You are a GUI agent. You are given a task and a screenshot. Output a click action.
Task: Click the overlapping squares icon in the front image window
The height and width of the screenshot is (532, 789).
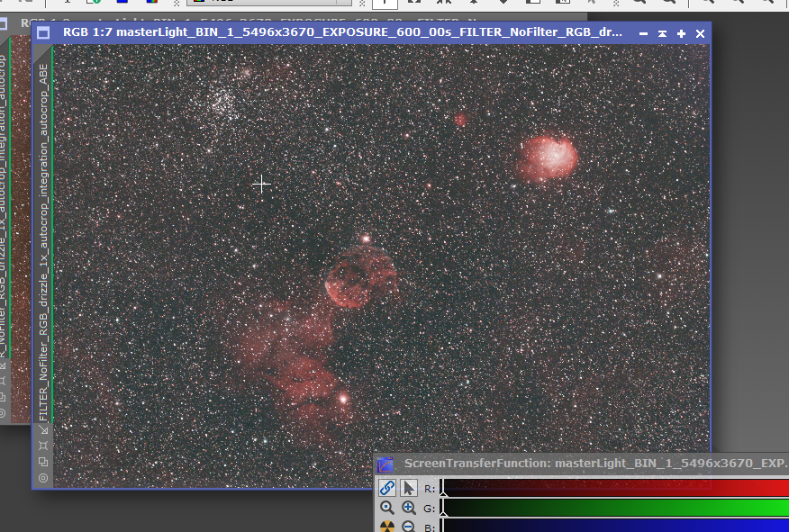click(x=43, y=462)
